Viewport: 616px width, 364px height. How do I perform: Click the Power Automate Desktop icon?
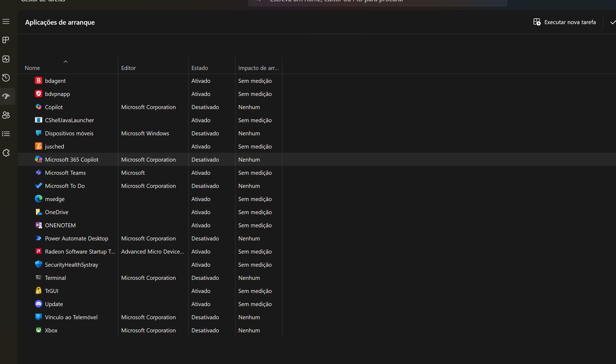pyautogui.click(x=39, y=238)
